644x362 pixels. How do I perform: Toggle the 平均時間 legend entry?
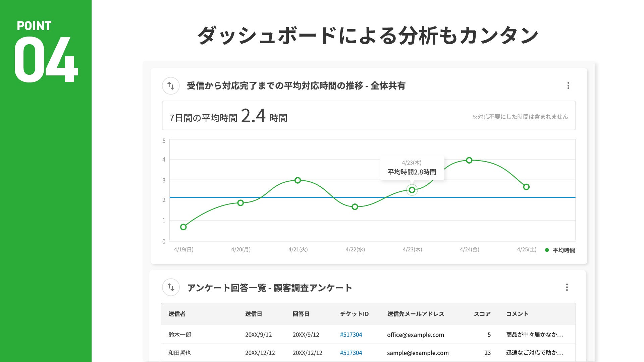tap(560, 250)
